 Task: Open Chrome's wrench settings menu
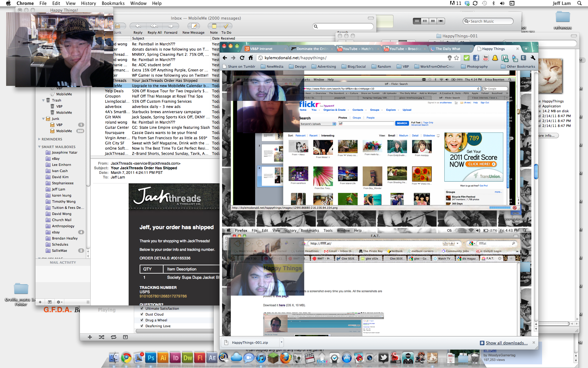[533, 58]
